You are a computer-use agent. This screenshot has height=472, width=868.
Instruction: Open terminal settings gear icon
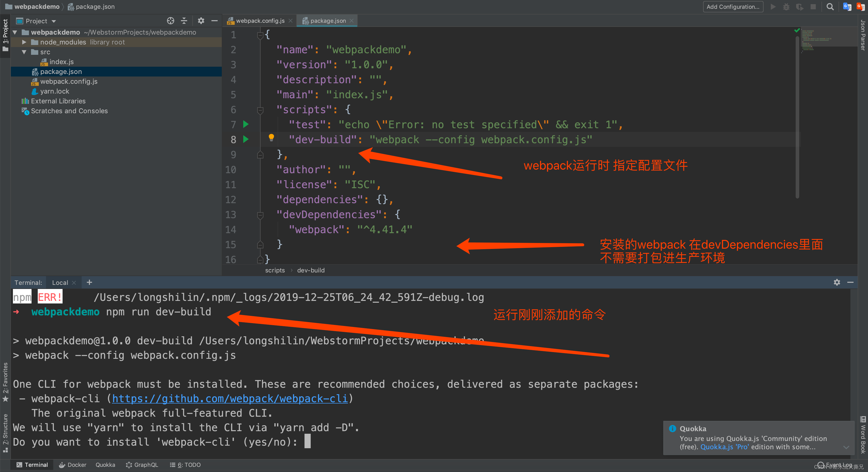point(837,282)
